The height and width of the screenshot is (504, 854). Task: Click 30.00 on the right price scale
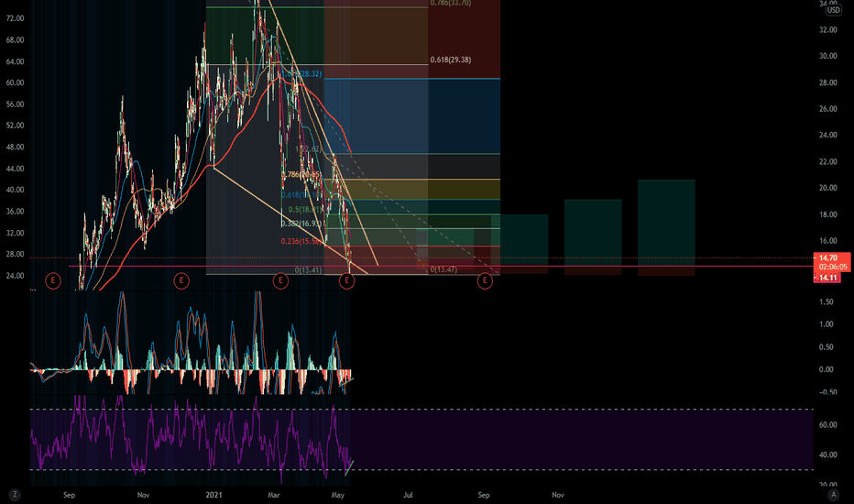point(827,56)
